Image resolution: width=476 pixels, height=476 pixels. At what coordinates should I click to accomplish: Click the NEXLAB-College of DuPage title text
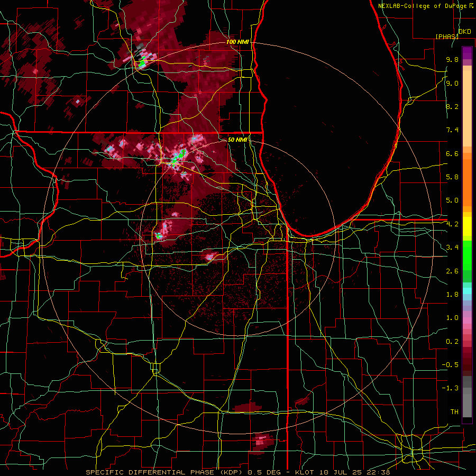[x=424, y=6]
